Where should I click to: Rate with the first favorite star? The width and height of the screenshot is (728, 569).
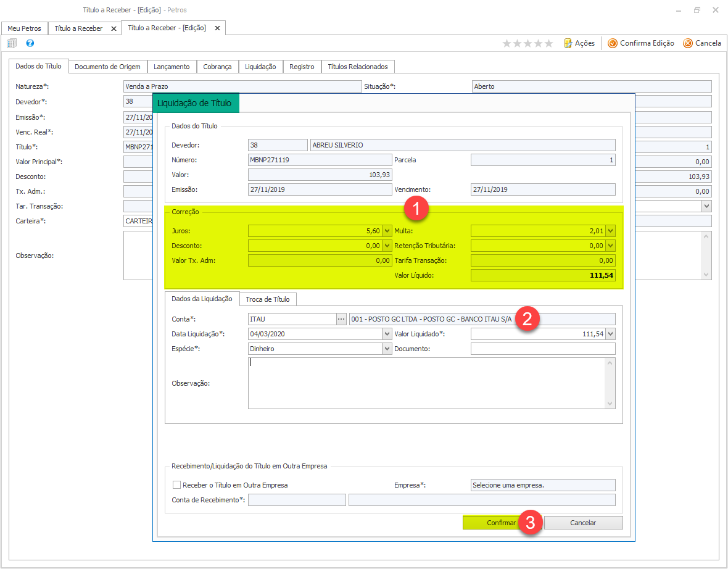507,43
